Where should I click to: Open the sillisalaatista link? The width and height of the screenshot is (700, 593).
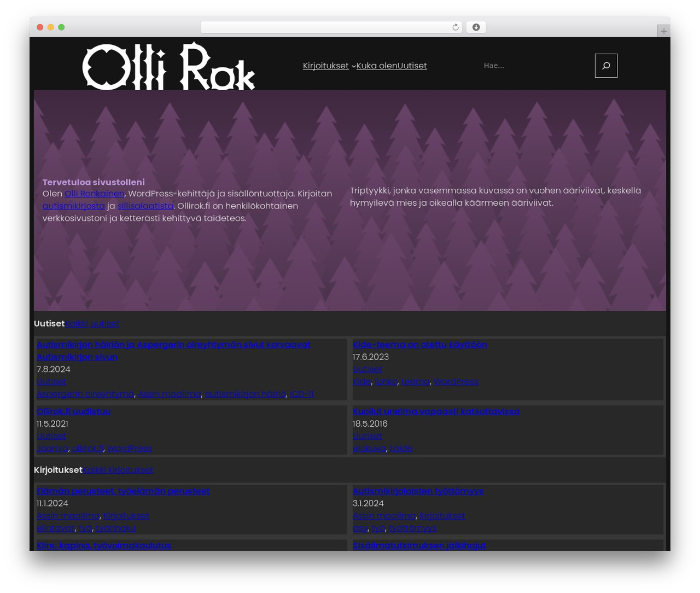tap(145, 206)
